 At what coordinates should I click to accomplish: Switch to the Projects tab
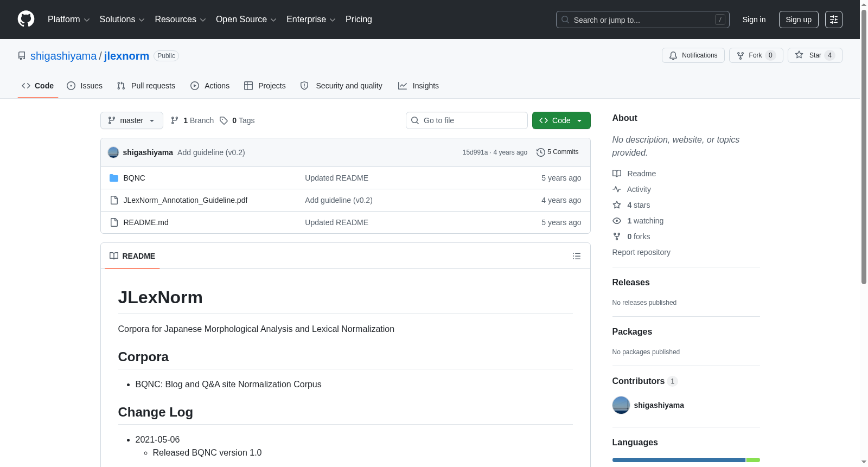[265, 86]
